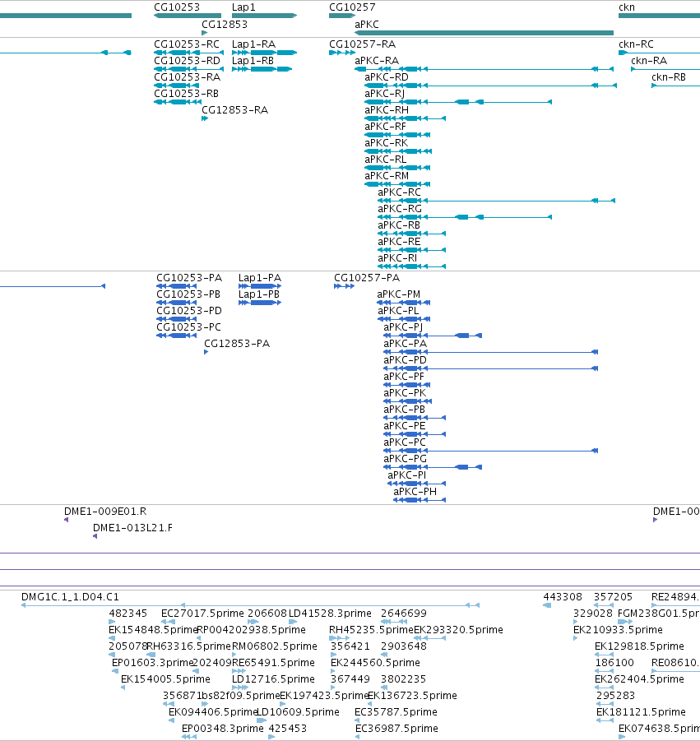
Task: Click the ckn-RA transcript label
Action: 649,61
